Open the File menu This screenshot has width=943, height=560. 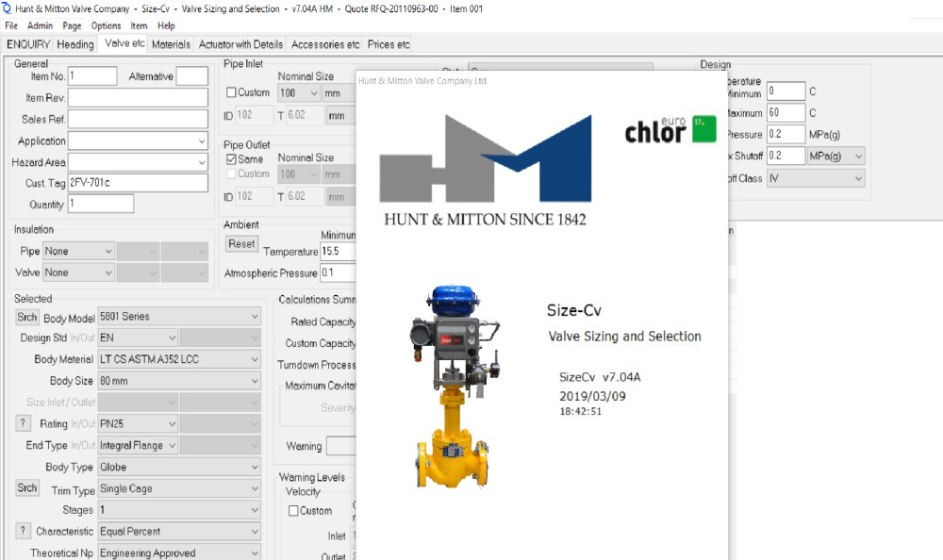[x=11, y=25]
